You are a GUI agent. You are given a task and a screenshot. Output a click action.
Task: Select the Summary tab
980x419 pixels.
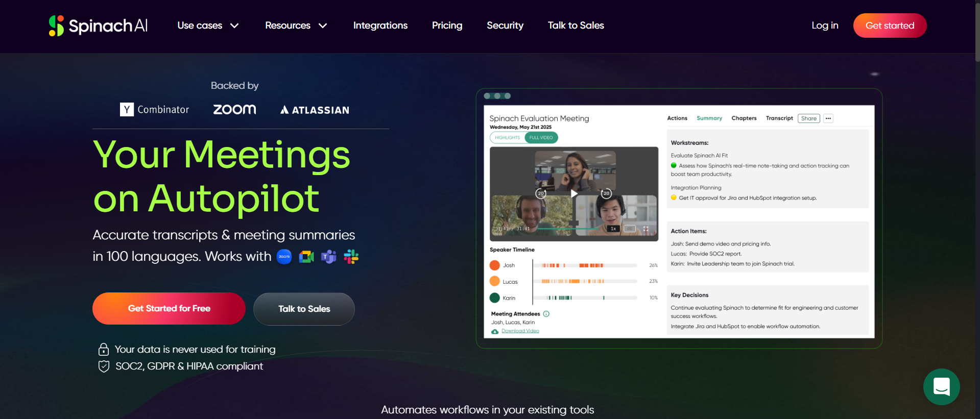(x=709, y=118)
